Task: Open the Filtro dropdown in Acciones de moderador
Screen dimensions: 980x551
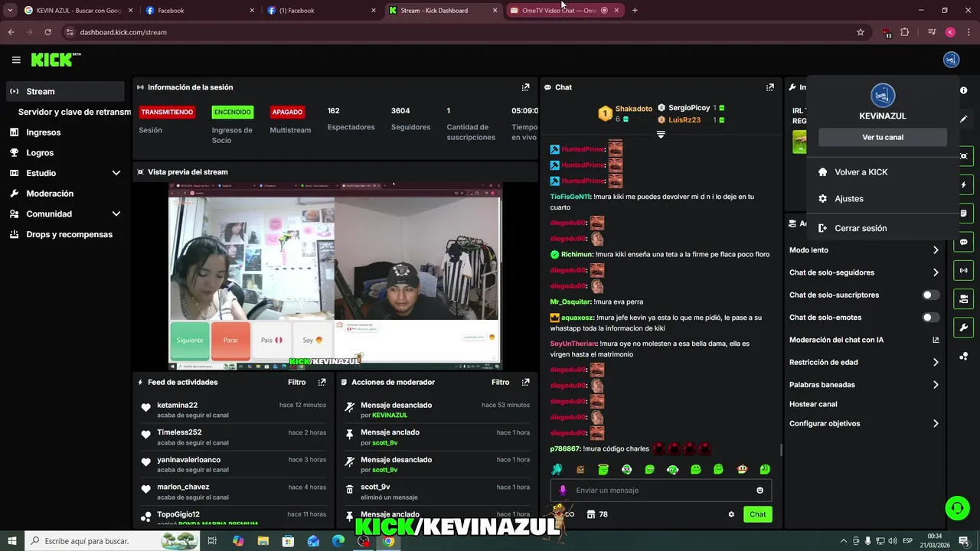Action: pyautogui.click(x=500, y=382)
